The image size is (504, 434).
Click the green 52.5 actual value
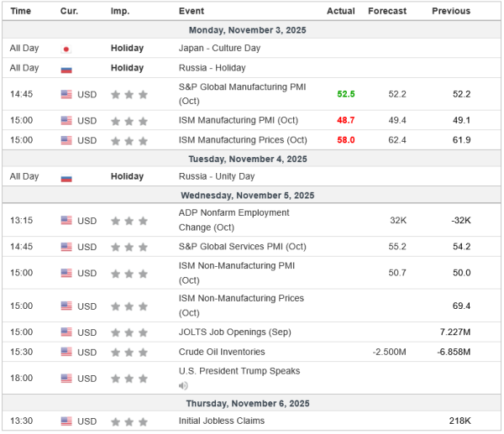(x=346, y=94)
